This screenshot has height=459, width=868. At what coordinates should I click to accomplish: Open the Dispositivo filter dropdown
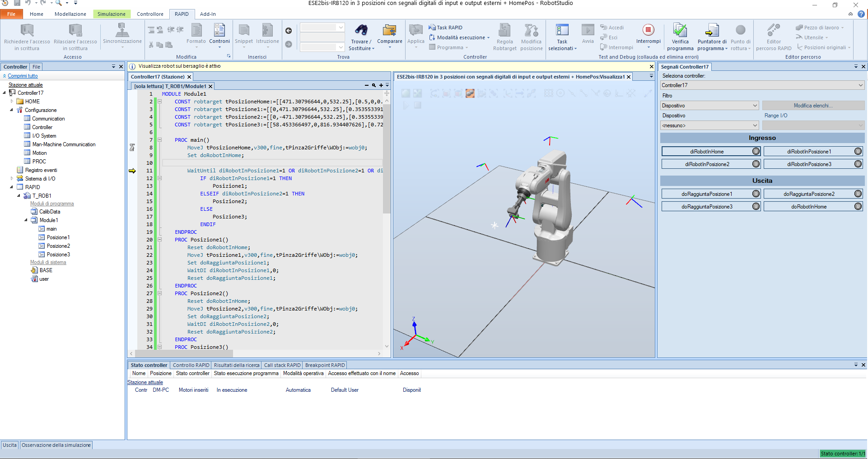754,105
